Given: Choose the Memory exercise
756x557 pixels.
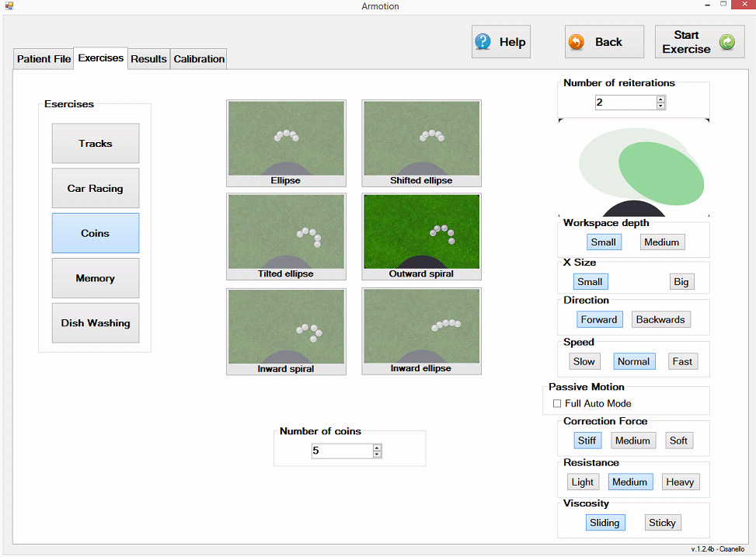Looking at the screenshot, I should coord(96,278).
